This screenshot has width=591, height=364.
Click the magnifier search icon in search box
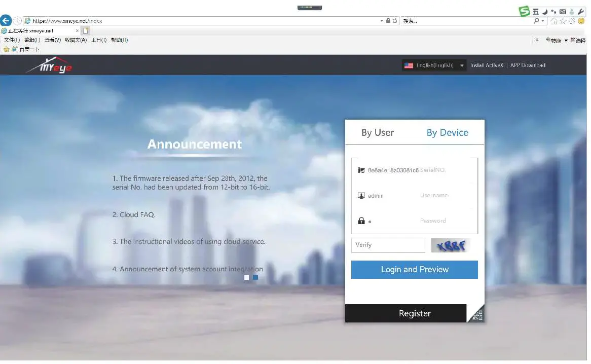tap(536, 21)
